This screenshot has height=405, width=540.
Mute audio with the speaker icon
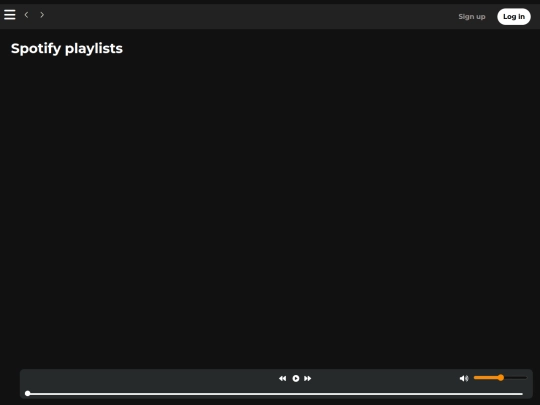coord(464,378)
